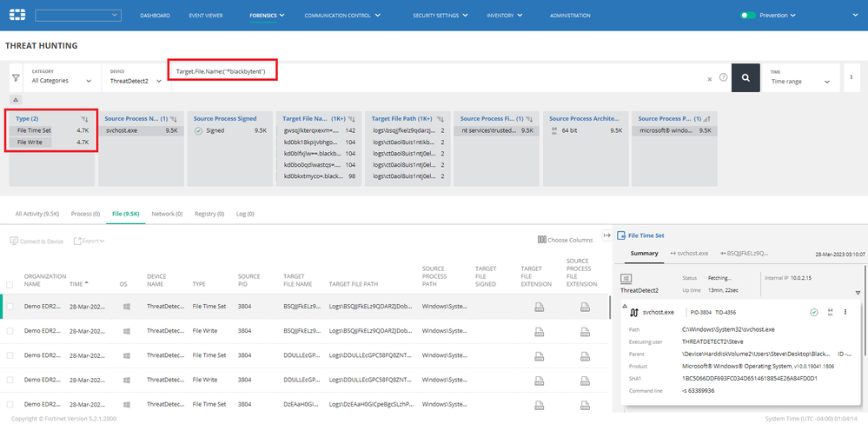Open the svchost.exe three-dot menu
Image resolution: width=868 pixels, height=424 pixels.
(x=845, y=312)
